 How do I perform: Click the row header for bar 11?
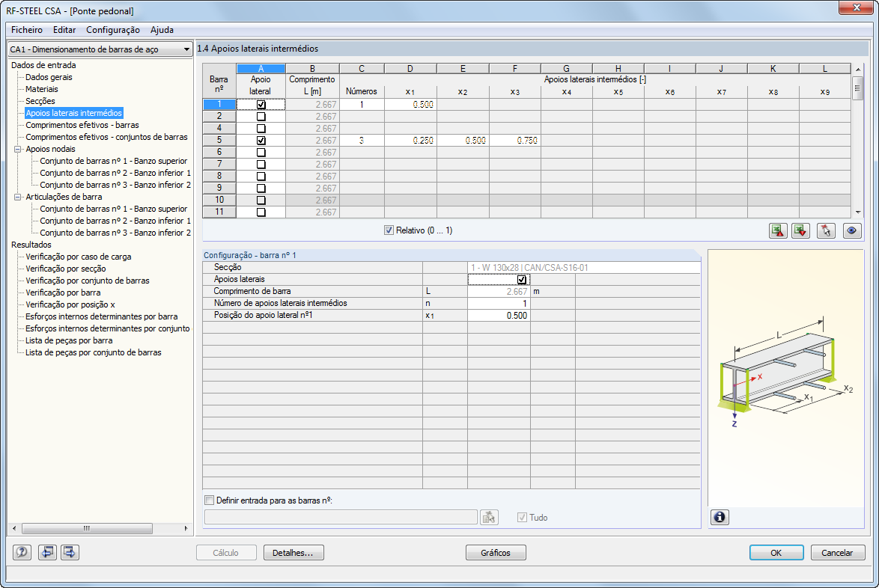coord(219,212)
